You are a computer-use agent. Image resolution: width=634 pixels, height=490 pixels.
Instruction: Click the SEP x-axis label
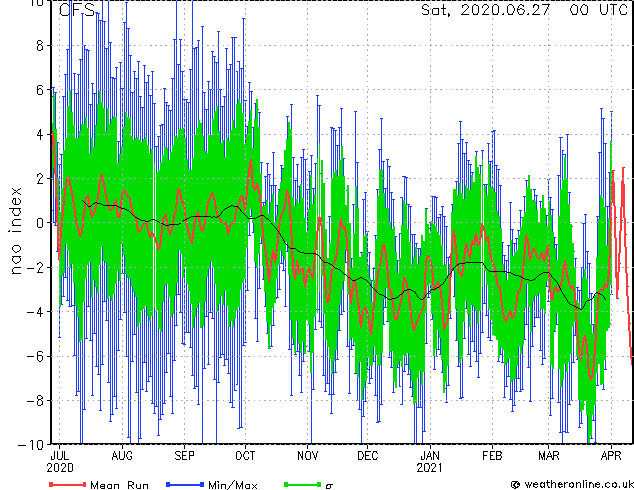tap(184, 456)
